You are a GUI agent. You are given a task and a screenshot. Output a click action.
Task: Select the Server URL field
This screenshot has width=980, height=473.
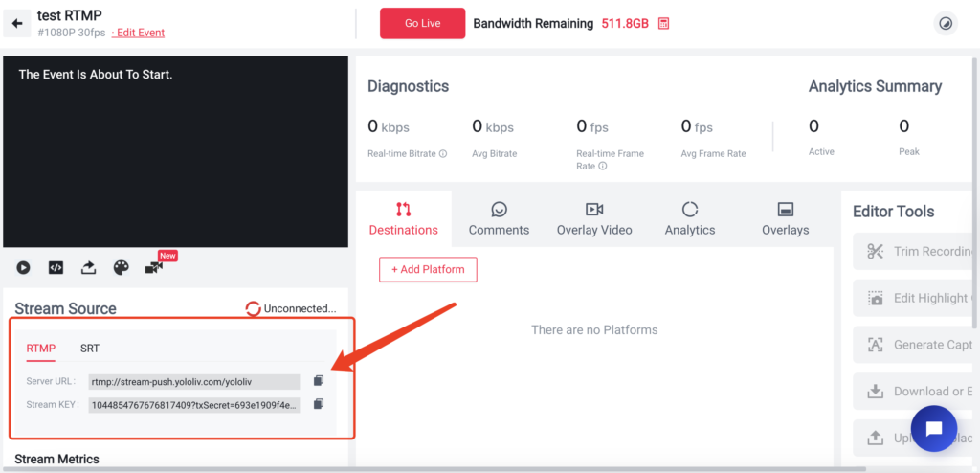[194, 382]
